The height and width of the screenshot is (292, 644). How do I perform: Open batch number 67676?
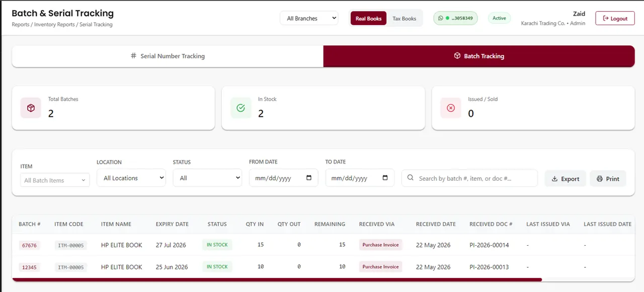(28, 245)
